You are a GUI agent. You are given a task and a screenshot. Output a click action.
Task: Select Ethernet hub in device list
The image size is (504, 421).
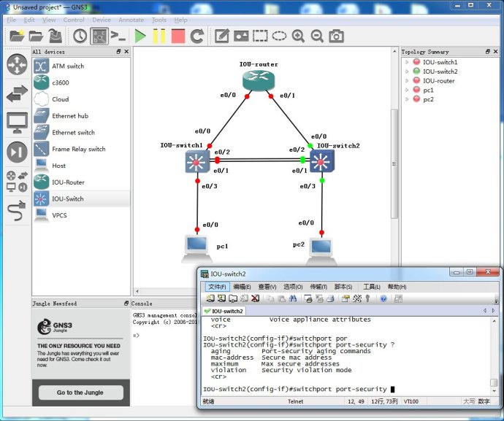click(81, 116)
